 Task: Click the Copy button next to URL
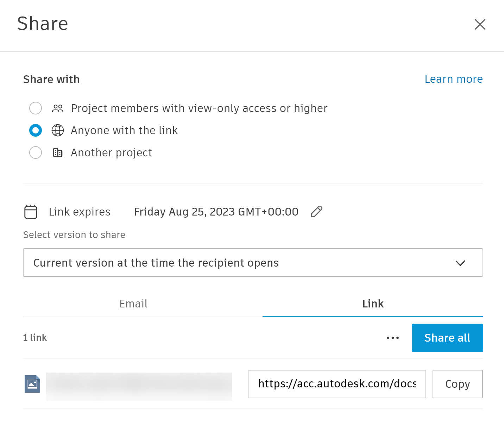[457, 384]
